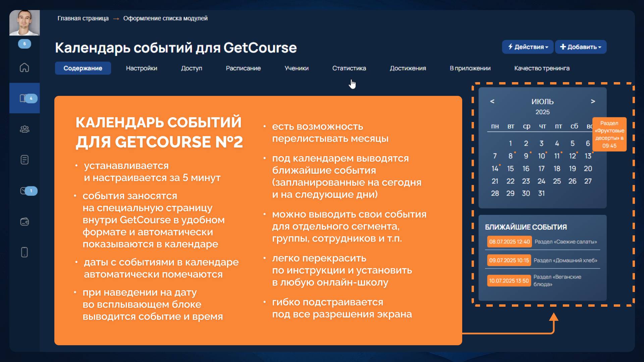Open the Качество тренинга tab

point(542,68)
